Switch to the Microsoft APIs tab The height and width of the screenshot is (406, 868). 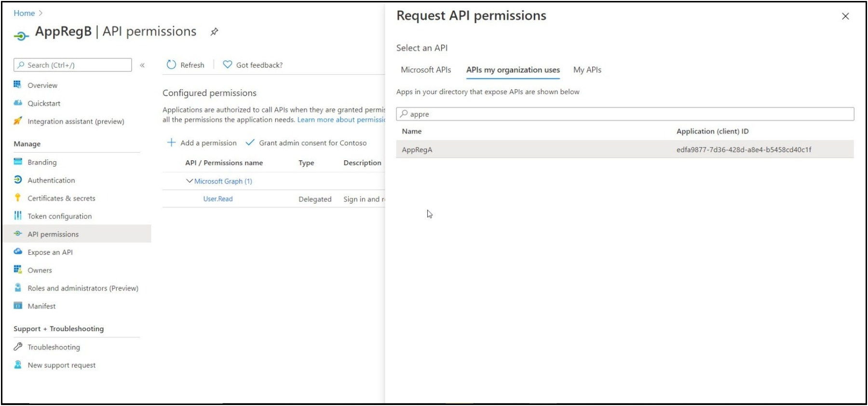[426, 70]
